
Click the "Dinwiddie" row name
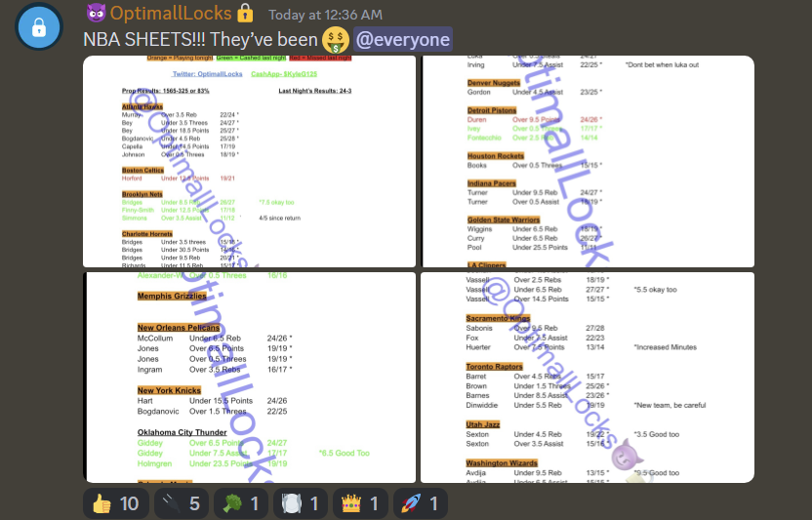481,405
